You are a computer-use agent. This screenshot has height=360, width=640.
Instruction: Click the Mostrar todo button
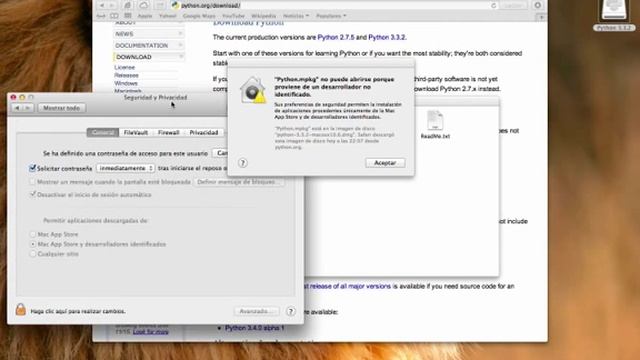tap(62, 108)
